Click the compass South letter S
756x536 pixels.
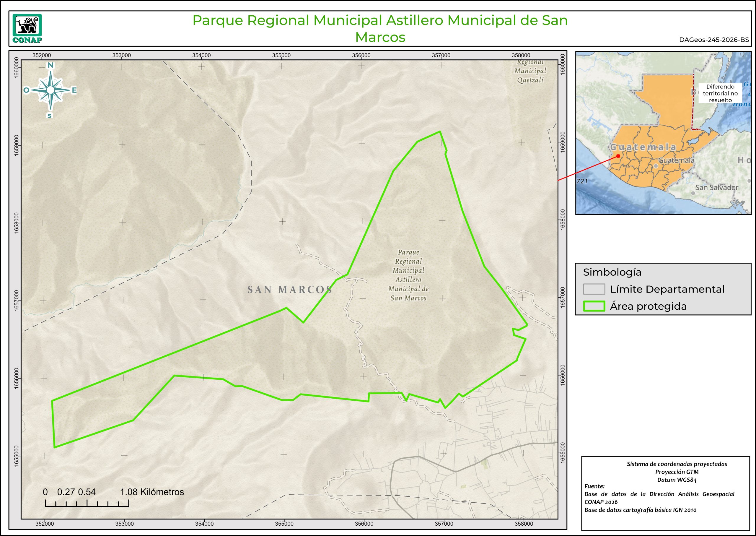[50, 116]
